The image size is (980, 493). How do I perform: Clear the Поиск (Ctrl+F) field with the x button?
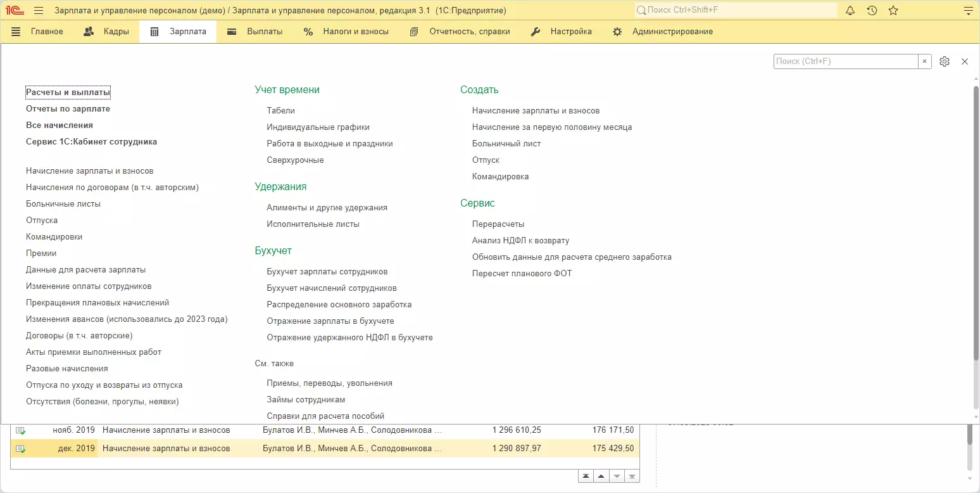coord(925,61)
